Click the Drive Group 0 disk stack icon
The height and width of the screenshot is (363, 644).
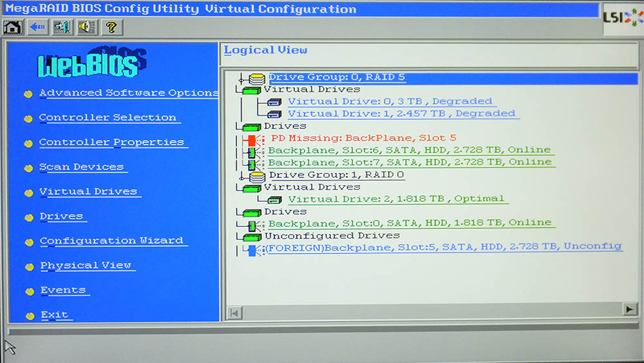pos(257,78)
